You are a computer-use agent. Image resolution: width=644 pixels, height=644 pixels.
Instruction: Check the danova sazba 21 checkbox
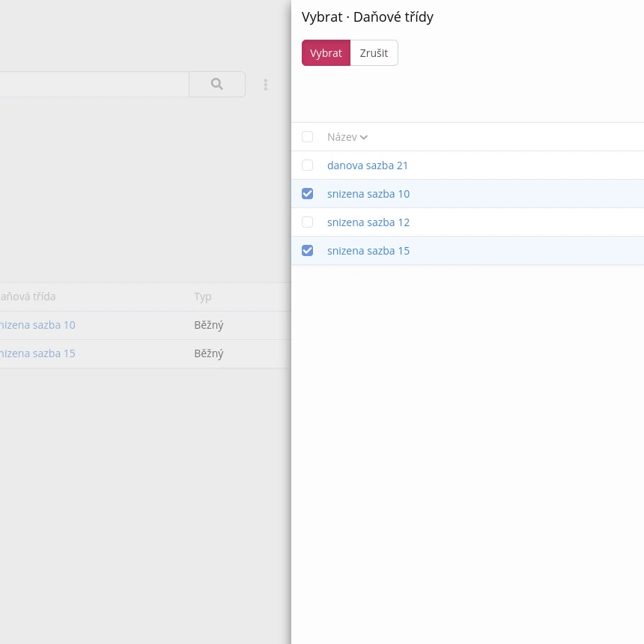[307, 165]
